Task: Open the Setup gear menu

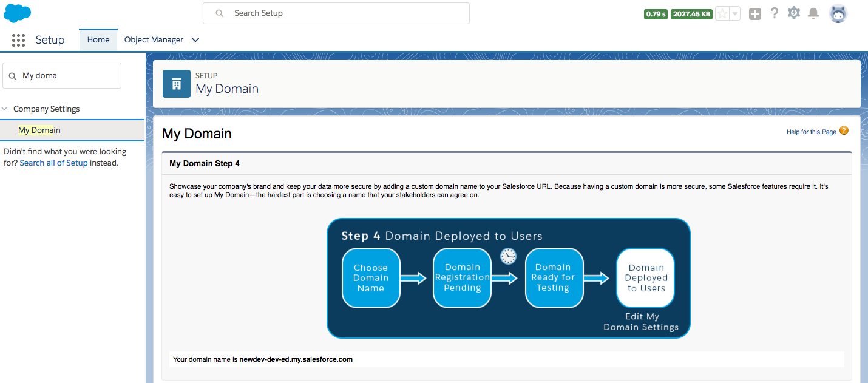Action: click(x=793, y=13)
